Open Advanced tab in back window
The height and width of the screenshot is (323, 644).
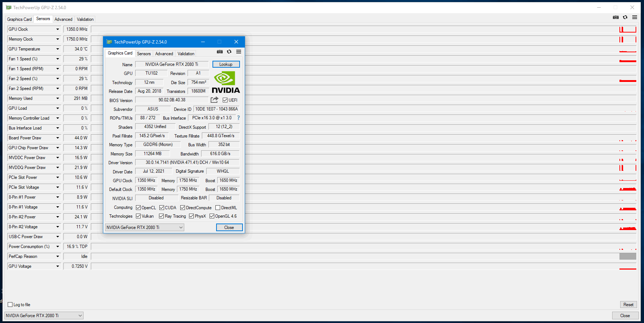(63, 19)
